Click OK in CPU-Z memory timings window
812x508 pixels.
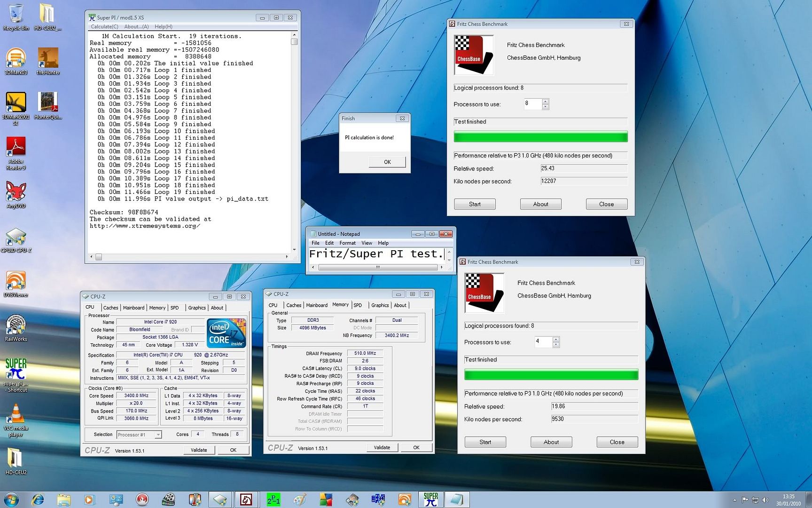[x=416, y=447]
